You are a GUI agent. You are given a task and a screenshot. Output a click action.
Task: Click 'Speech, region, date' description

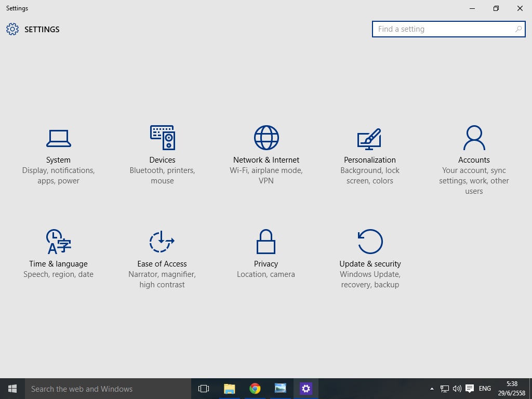[x=58, y=274]
